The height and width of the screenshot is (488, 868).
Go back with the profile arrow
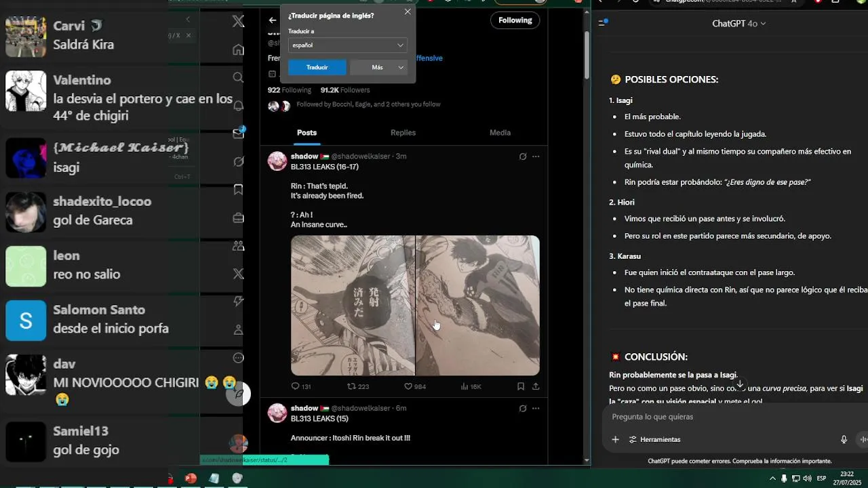[273, 20]
